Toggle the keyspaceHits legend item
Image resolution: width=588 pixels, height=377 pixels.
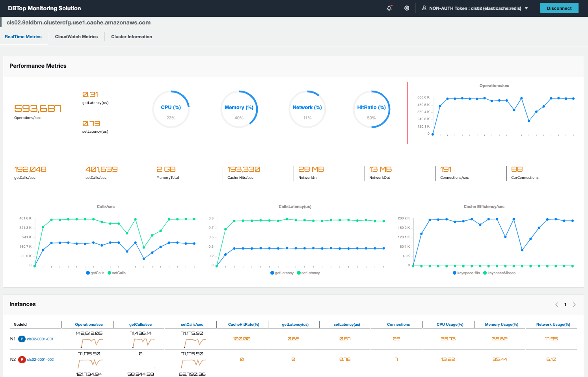tap(466, 273)
